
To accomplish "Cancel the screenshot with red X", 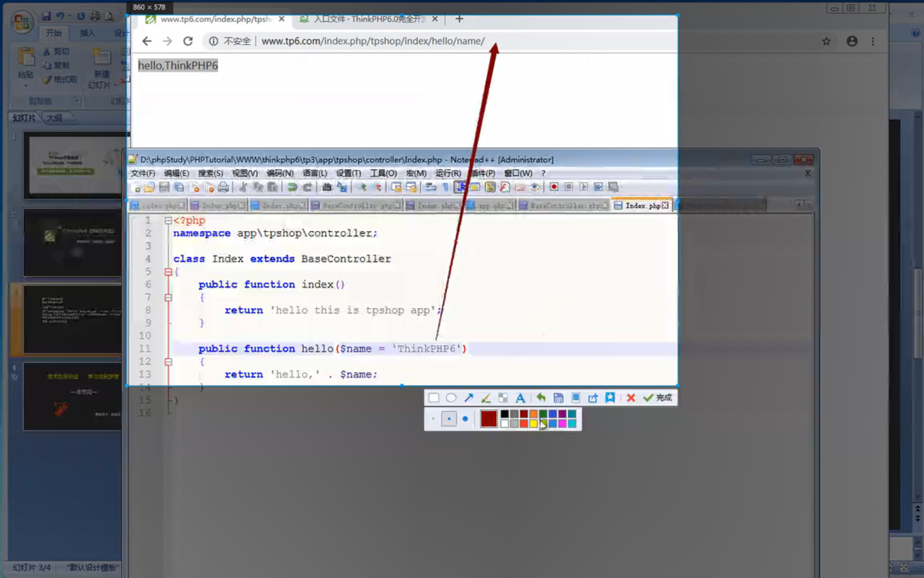I will coord(631,397).
